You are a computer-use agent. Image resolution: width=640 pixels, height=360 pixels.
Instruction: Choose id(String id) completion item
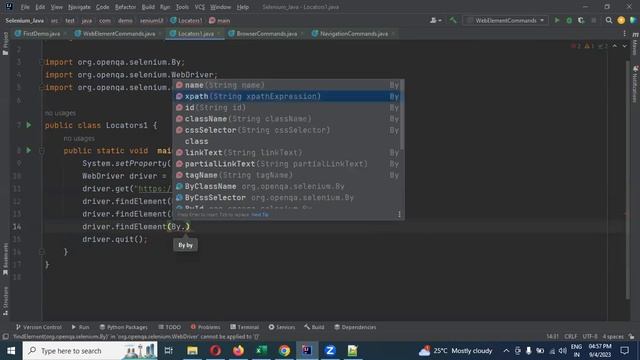pyautogui.click(x=287, y=108)
